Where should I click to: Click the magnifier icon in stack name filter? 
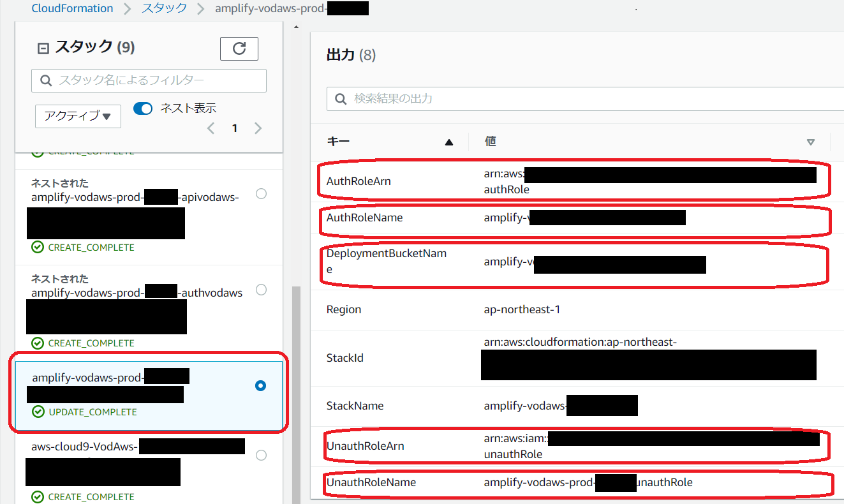click(x=46, y=80)
